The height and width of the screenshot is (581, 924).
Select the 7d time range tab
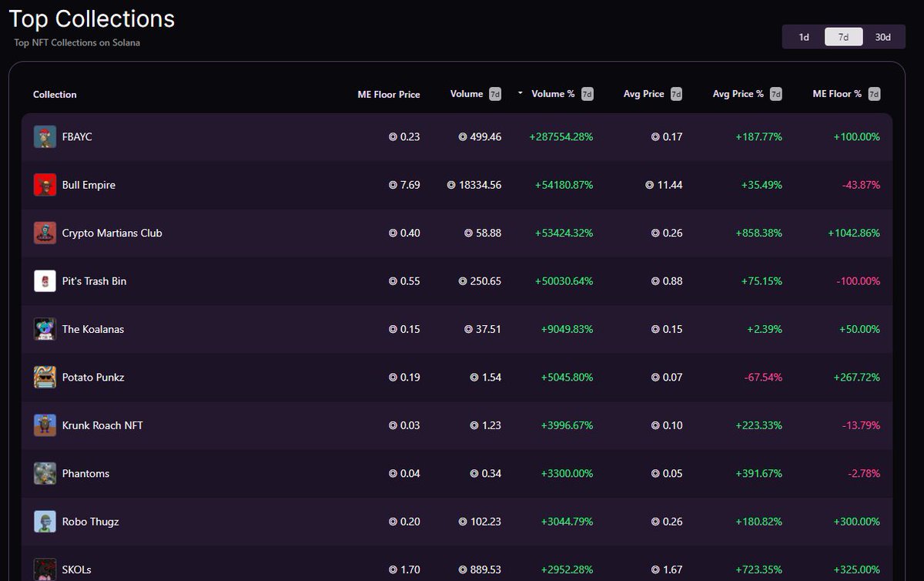pyautogui.click(x=843, y=37)
